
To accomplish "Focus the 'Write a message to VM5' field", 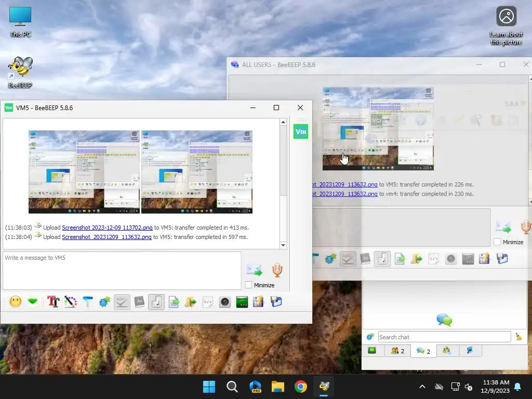I will point(122,271).
